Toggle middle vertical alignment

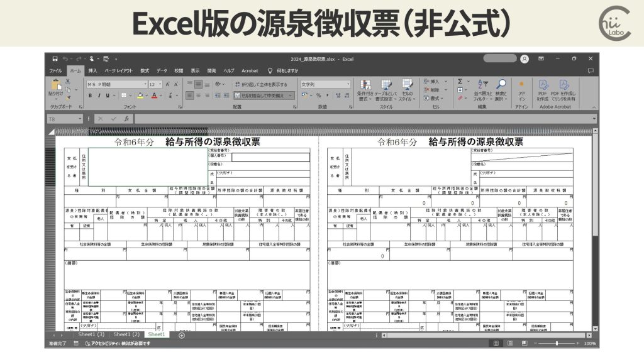[x=198, y=84]
